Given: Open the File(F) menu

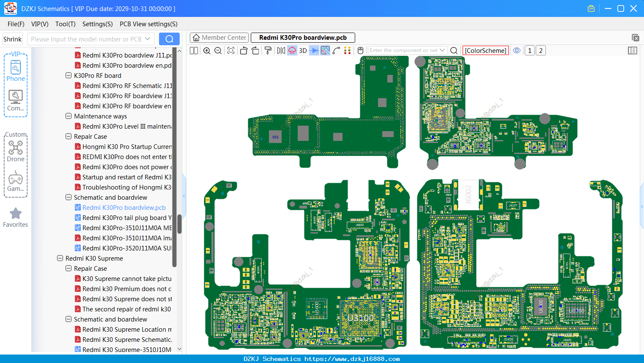Looking at the screenshot, I should pos(16,24).
